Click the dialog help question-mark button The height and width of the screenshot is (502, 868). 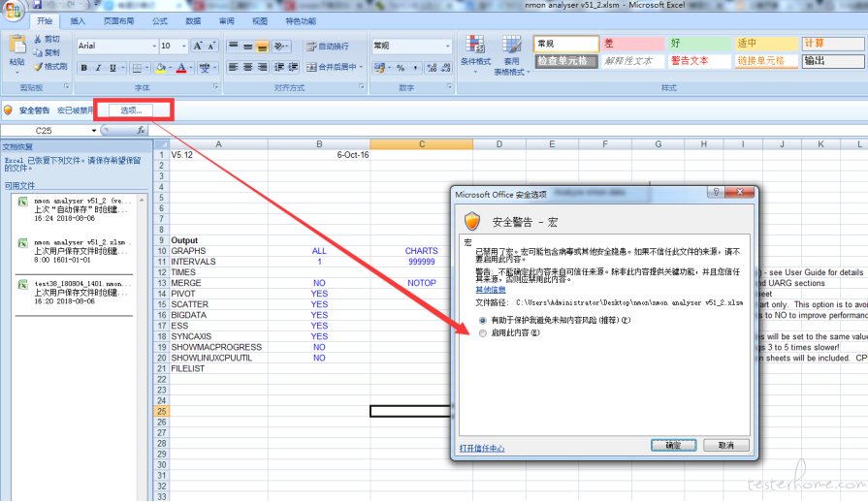click(x=716, y=192)
